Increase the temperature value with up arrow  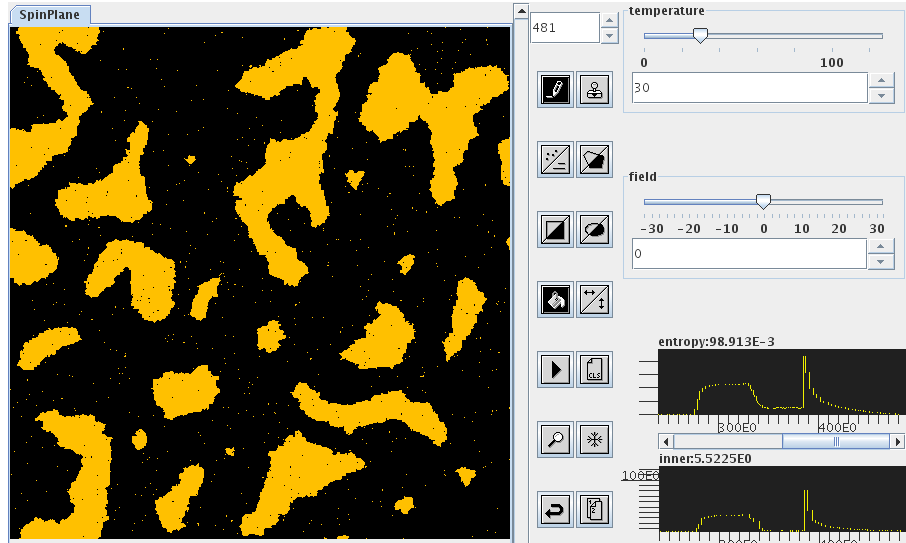(880, 81)
